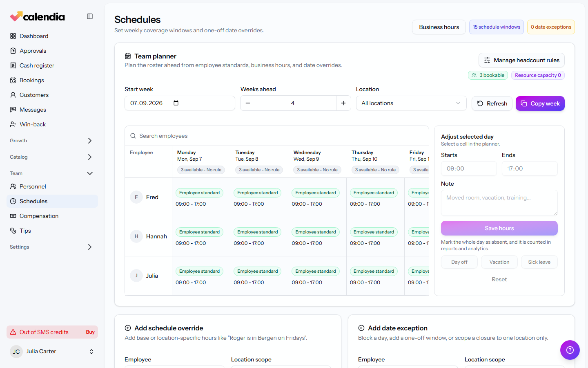The image size is (588, 368).
Task: Mark selected day as Sick leave
Action: (x=539, y=262)
